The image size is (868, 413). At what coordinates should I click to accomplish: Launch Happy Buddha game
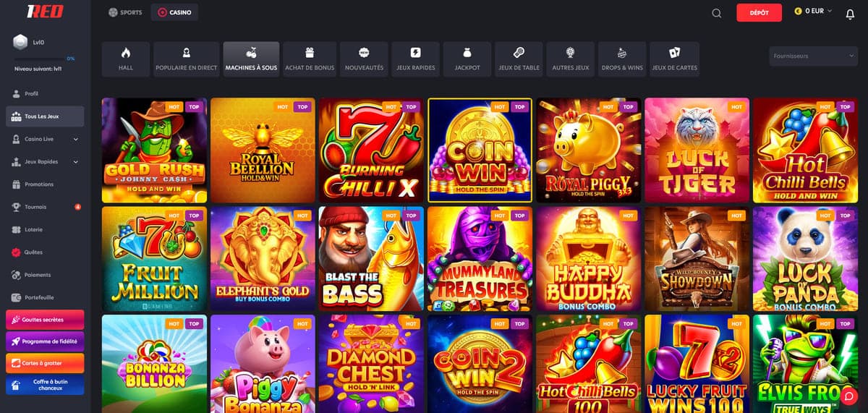(x=588, y=259)
